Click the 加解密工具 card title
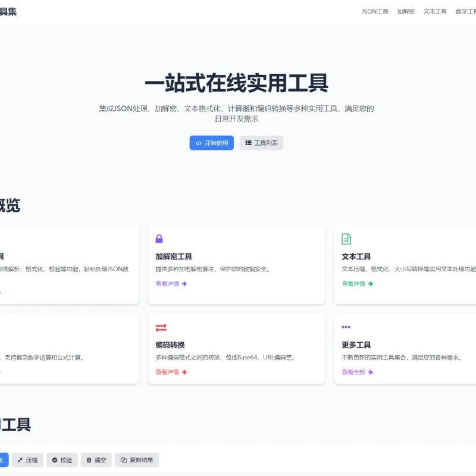This screenshot has height=476, width=476. click(x=174, y=256)
